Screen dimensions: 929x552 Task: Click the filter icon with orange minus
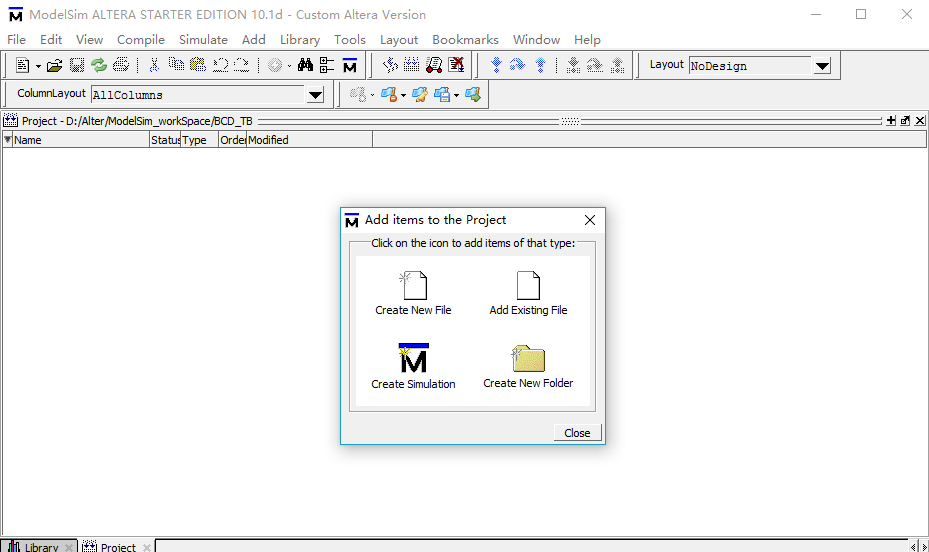tap(389, 94)
